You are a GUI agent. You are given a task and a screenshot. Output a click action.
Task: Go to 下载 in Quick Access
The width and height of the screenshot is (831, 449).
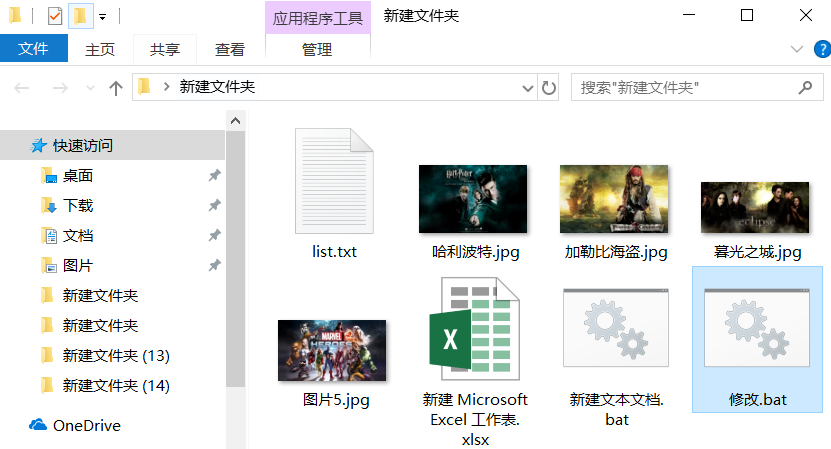coord(77,205)
